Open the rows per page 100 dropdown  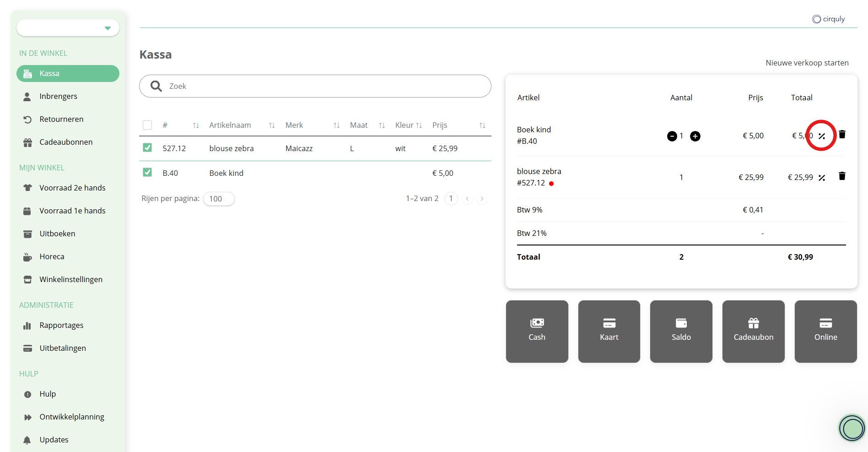[219, 199]
